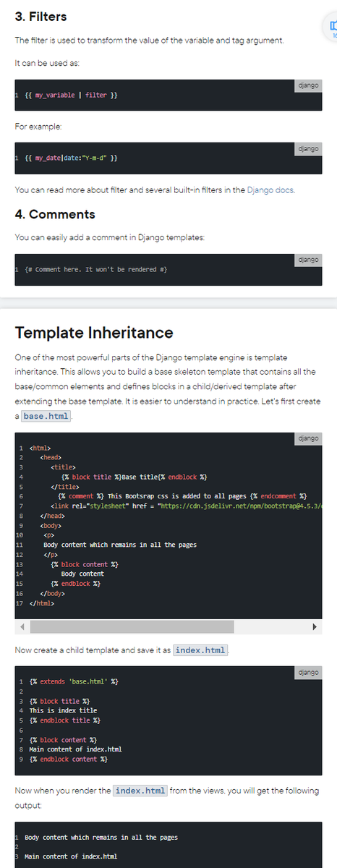Click the 'Base title' block code line
This screenshot has width=337, height=868.
tap(135, 477)
